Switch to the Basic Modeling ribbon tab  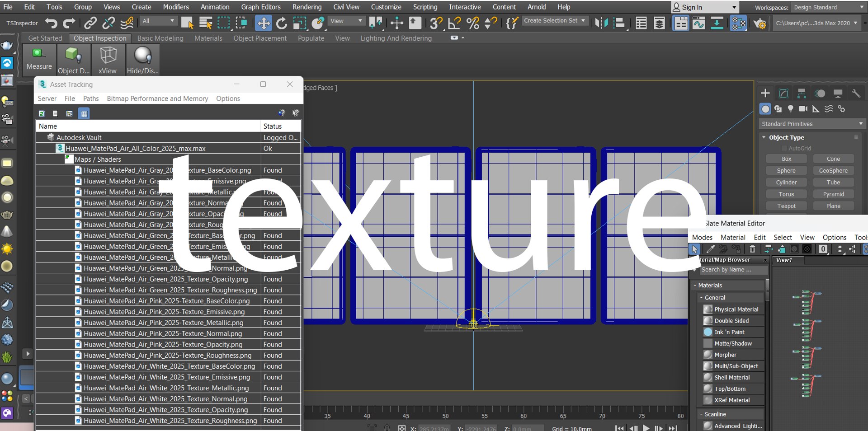click(160, 38)
